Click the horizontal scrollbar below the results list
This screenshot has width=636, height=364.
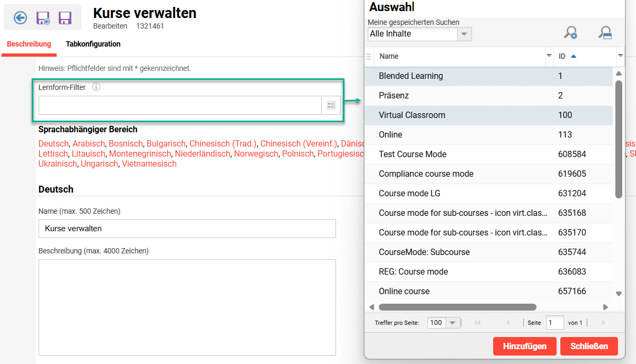(457, 307)
